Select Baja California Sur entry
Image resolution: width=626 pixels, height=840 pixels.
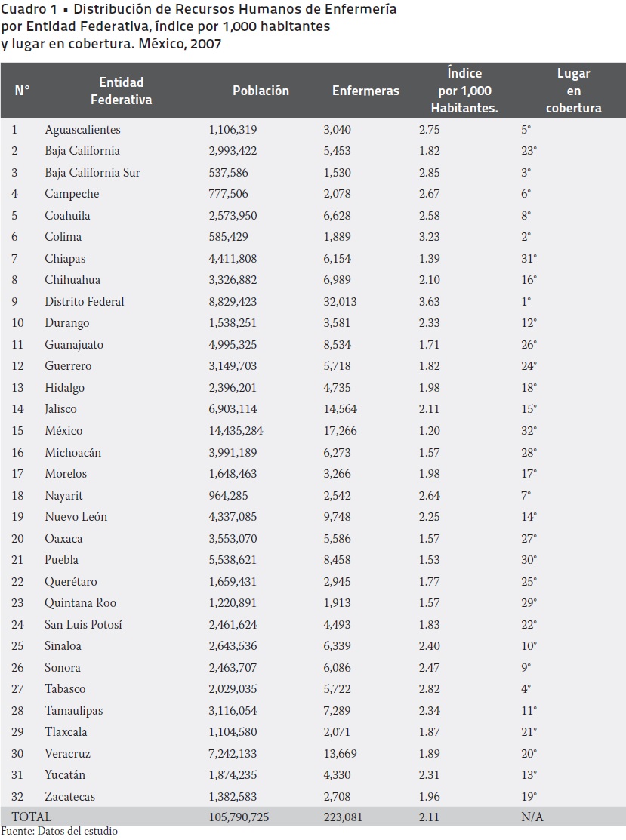pos(92,173)
